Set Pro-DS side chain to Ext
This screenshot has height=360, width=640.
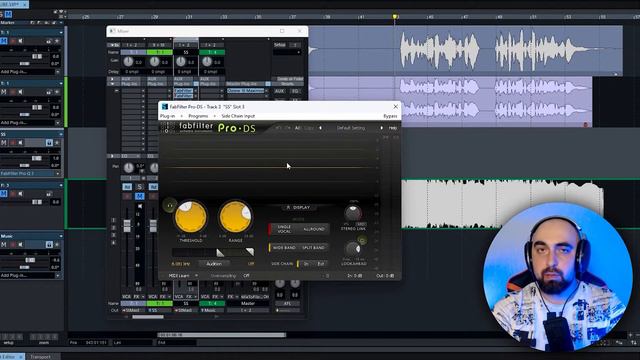321,264
